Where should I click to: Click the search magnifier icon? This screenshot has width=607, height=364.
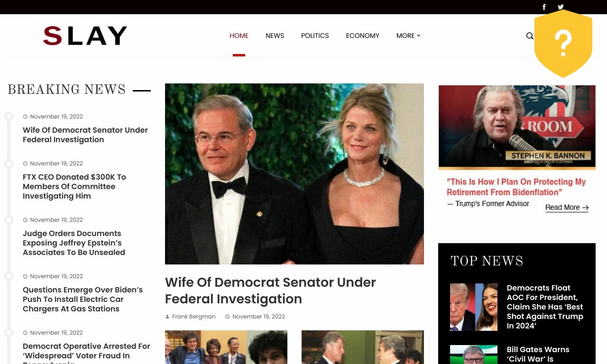(530, 36)
